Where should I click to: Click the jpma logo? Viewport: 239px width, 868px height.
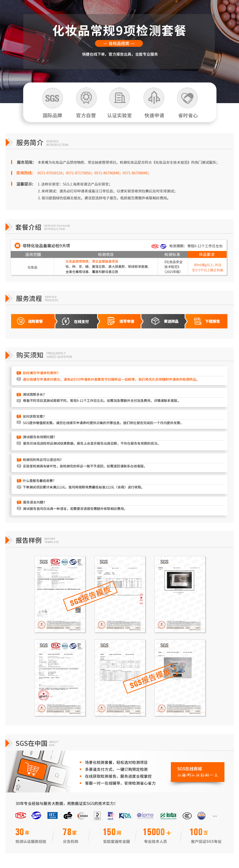pyautogui.click(x=145, y=815)
